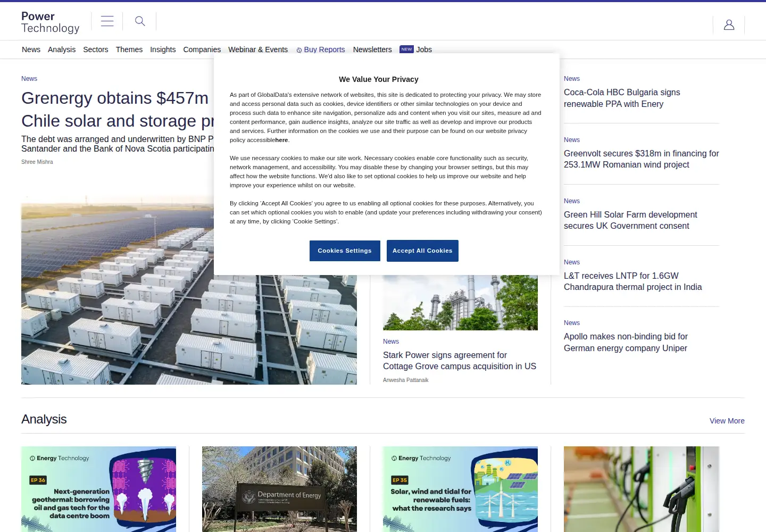The height and width of the screenshot is (532, 766).
Task: Click author name Shree Mishra
Action: pos(37,162)
